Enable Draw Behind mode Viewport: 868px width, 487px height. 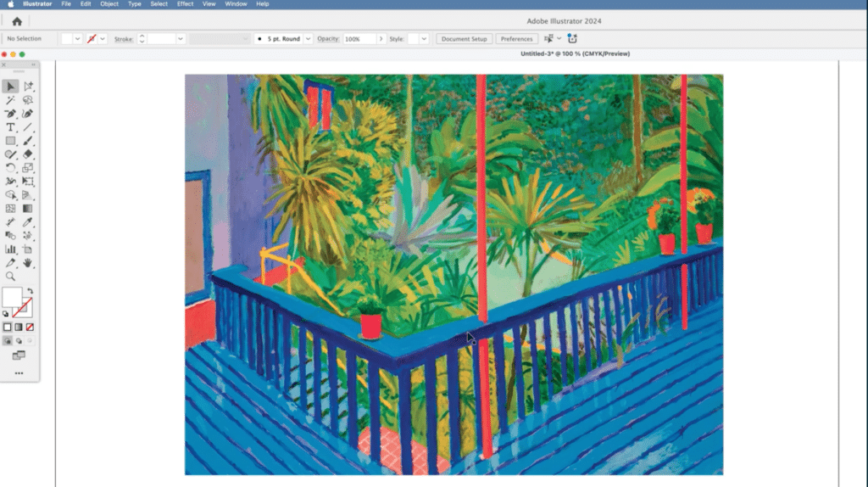[19, 341]
